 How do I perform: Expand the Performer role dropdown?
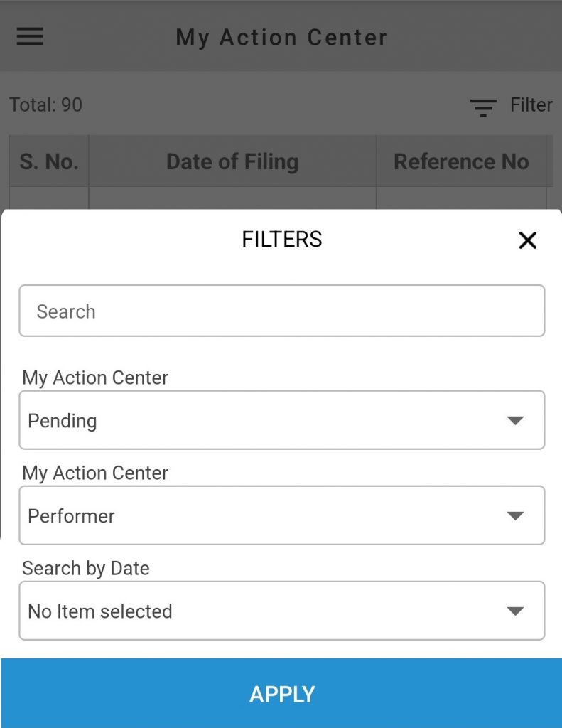pyautogui.click(x=281, y=515)
